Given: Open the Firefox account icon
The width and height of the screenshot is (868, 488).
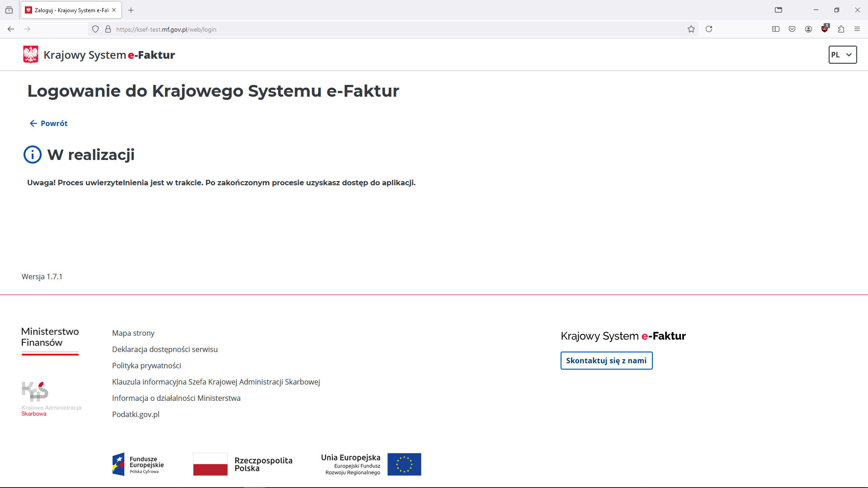Looking at the screenshot, I should coord(808,29).
